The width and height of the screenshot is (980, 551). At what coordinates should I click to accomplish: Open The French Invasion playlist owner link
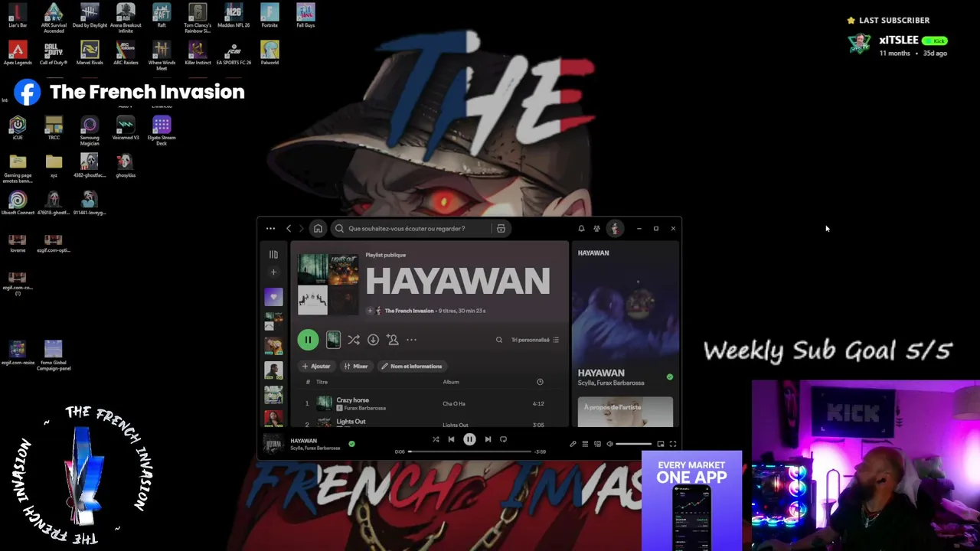coord(409,311)
